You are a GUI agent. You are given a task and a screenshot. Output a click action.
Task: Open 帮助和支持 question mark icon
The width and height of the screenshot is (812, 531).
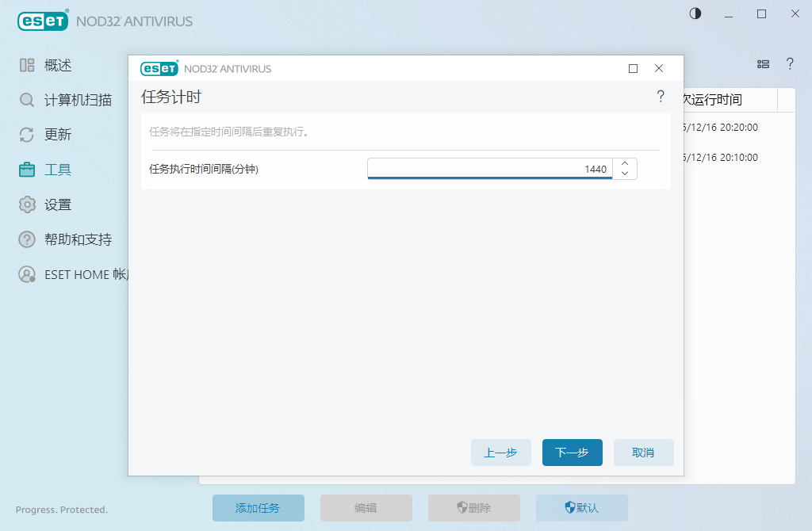tap(27, 239)
